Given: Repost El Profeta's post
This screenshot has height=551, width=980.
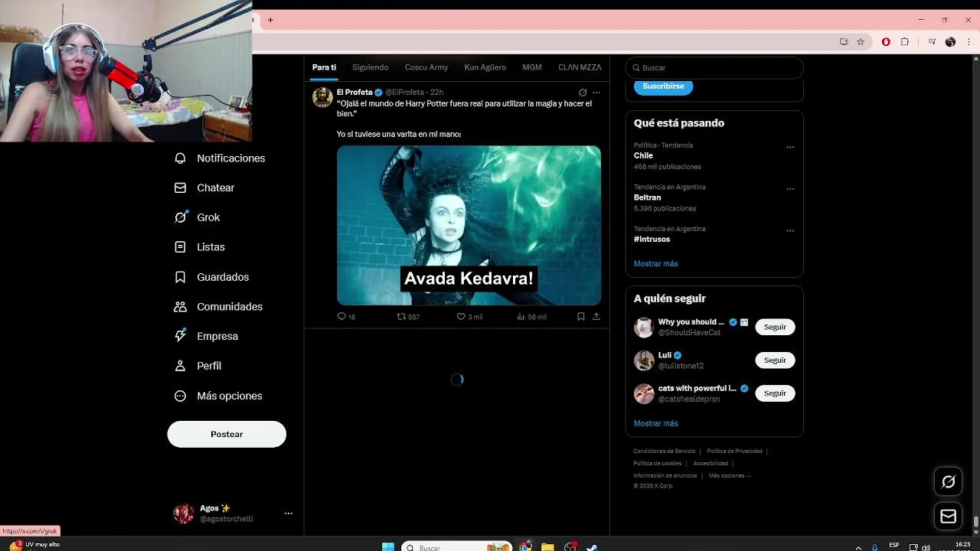Looking at the screenshot, I should 401,316.
